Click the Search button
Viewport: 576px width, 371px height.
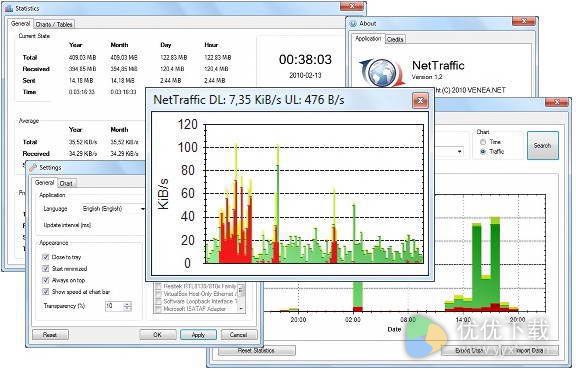point(543,145)
